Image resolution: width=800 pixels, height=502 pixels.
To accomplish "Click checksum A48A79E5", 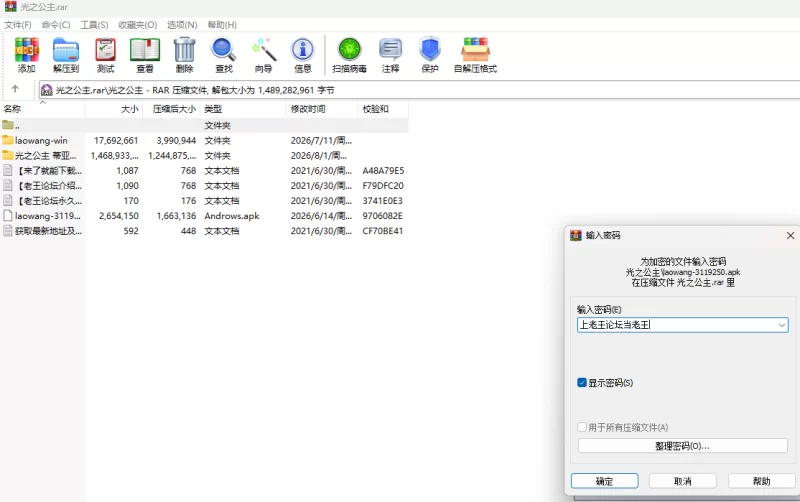I will 383,170.
